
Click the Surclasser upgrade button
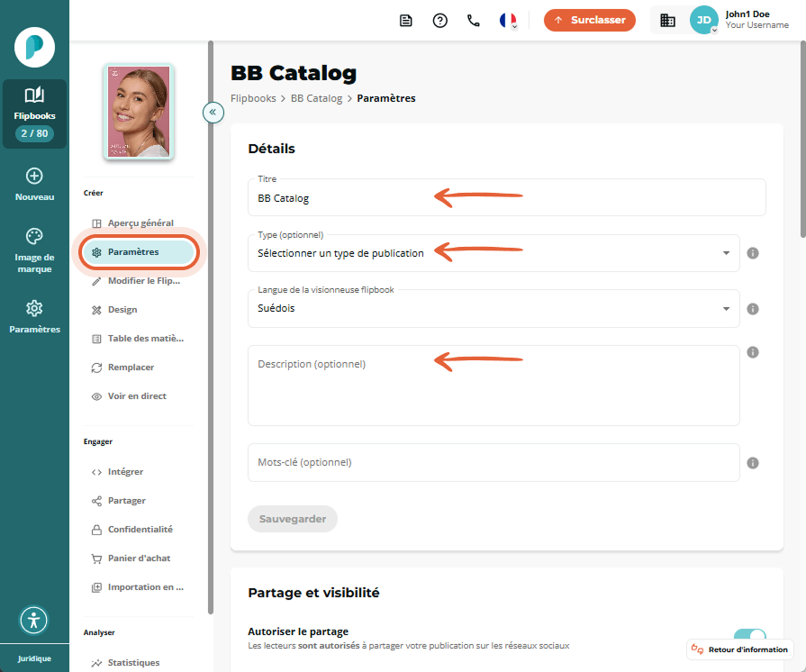pyautogui.click(x=590, y=20)
